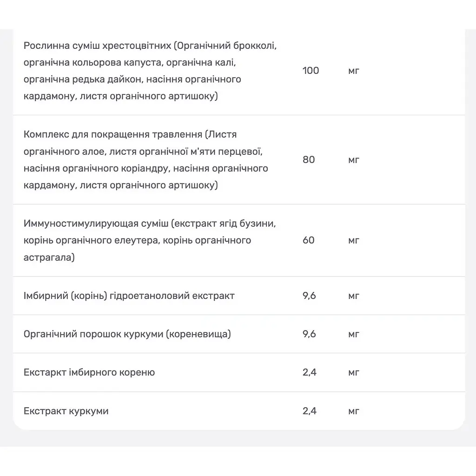Screen dimensions: 476x476
Task: Click the мг unit beside value 80
Action: [x=354, y=160]
